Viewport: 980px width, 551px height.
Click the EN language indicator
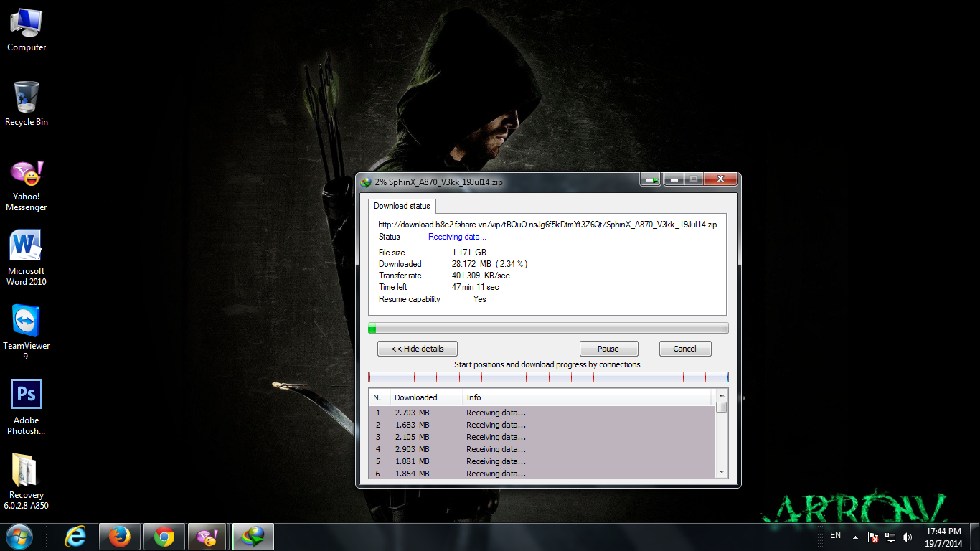pos(835,535)
